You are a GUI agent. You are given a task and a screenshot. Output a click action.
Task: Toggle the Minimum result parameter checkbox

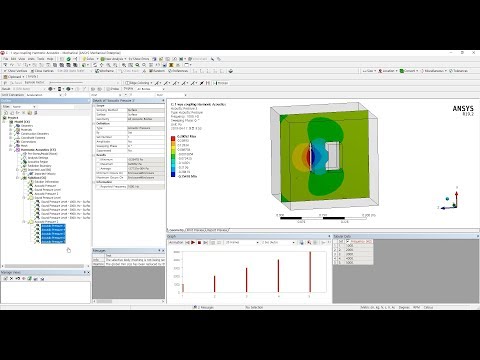coord(98,160)
